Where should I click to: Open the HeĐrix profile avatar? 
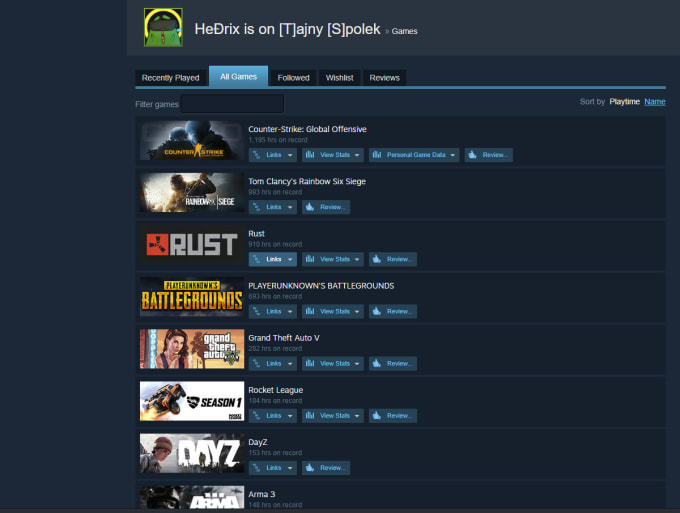tap(163, 27)
